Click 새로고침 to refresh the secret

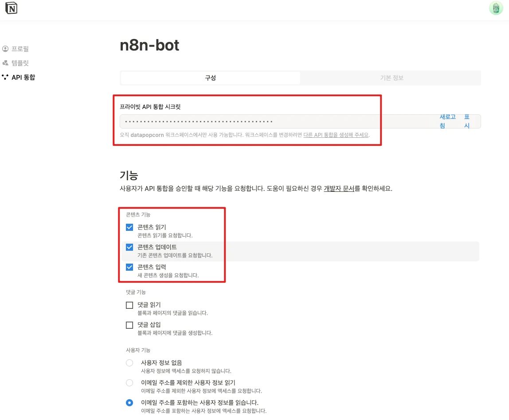click(x=447, y=121)
